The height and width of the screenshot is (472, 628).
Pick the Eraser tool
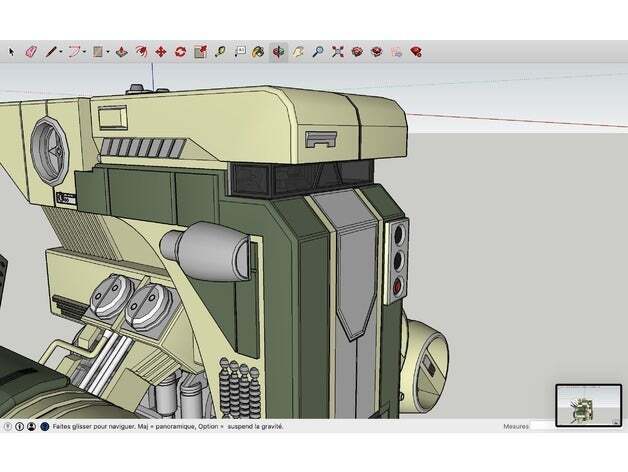pos(30,50)
